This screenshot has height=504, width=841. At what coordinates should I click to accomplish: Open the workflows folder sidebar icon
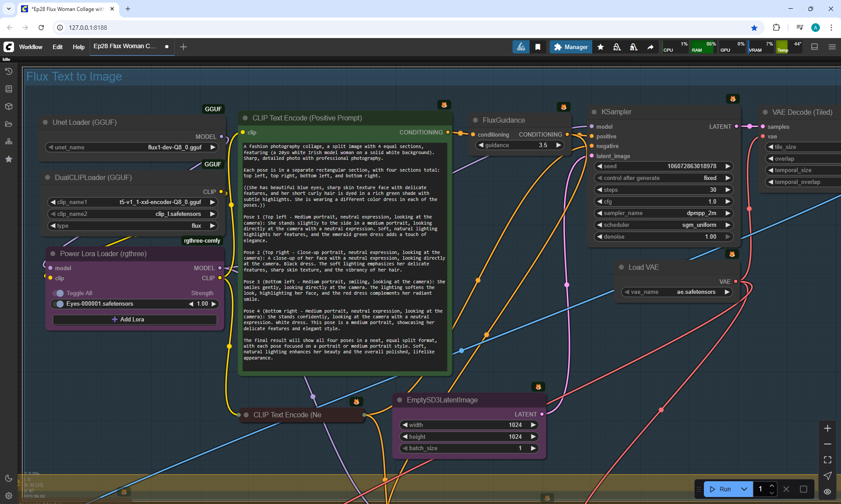click(x=9, y=124)
